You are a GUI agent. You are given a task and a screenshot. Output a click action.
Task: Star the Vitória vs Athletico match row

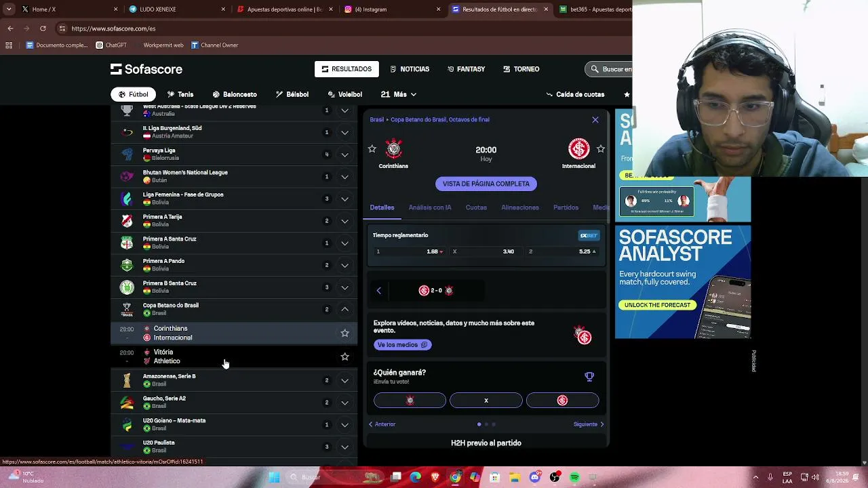[344, 357]
